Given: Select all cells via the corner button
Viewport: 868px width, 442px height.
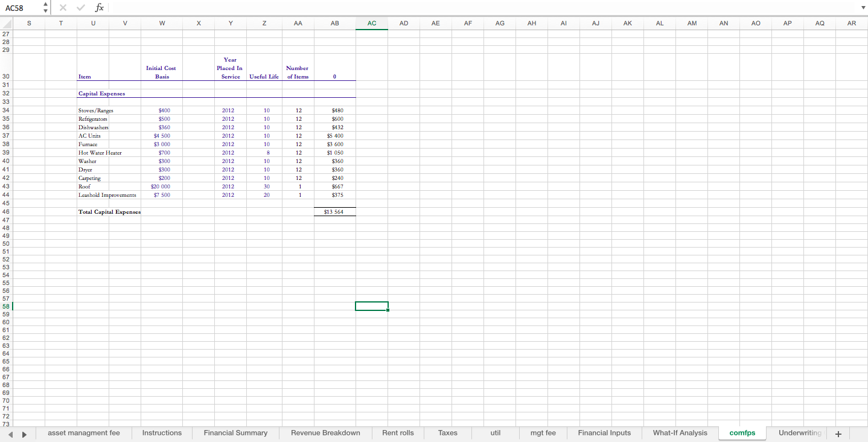Looking at the screenshot, I should (x=5, y=23).
